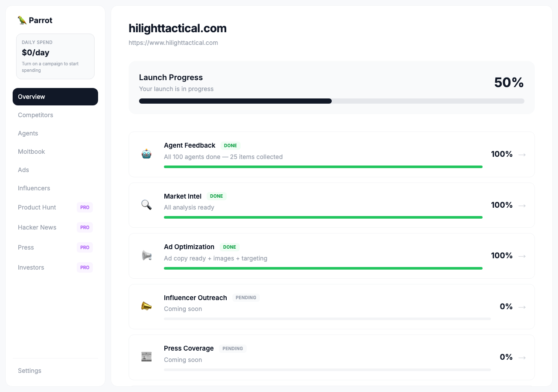Click the arrow on Press Coverage card

(x=522, y=357)
